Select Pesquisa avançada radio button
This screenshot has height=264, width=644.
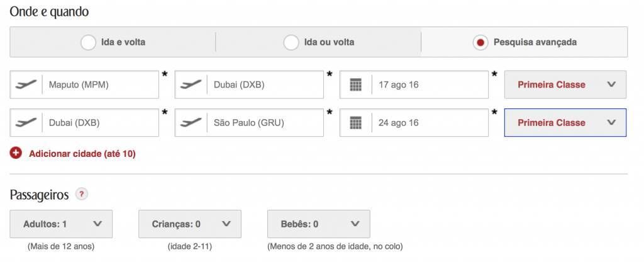(480, 43)
